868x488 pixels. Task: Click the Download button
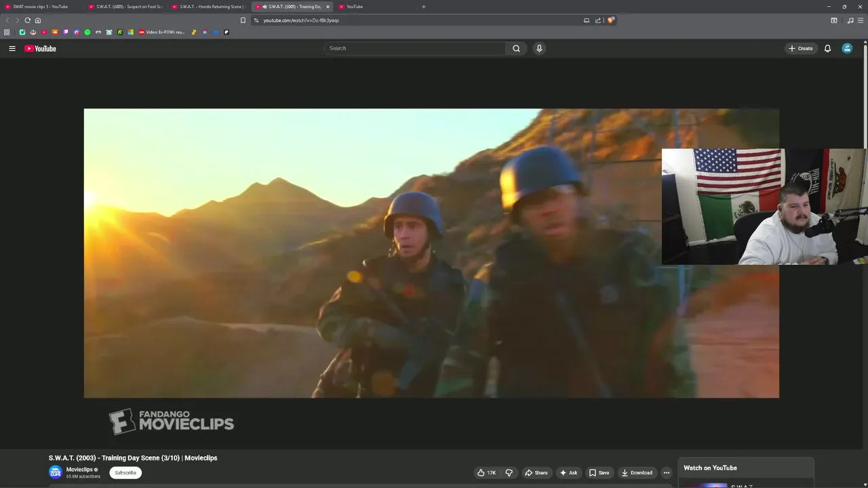click(637, 472)
